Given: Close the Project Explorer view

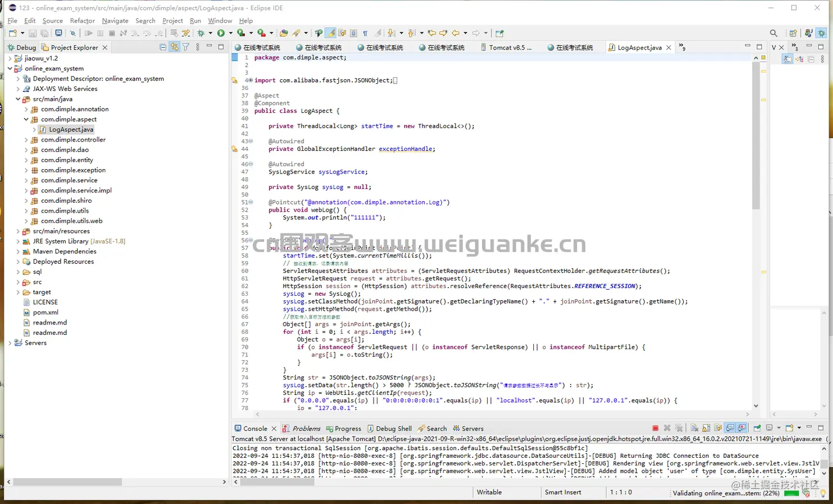Looking at the screenshot, I should click(105, 47).
